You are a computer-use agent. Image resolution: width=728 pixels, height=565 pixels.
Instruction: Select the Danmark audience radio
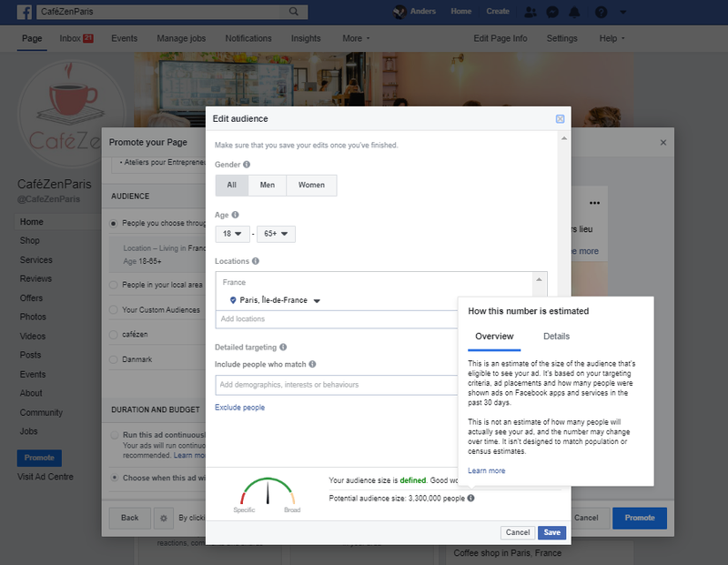point(113,359)
